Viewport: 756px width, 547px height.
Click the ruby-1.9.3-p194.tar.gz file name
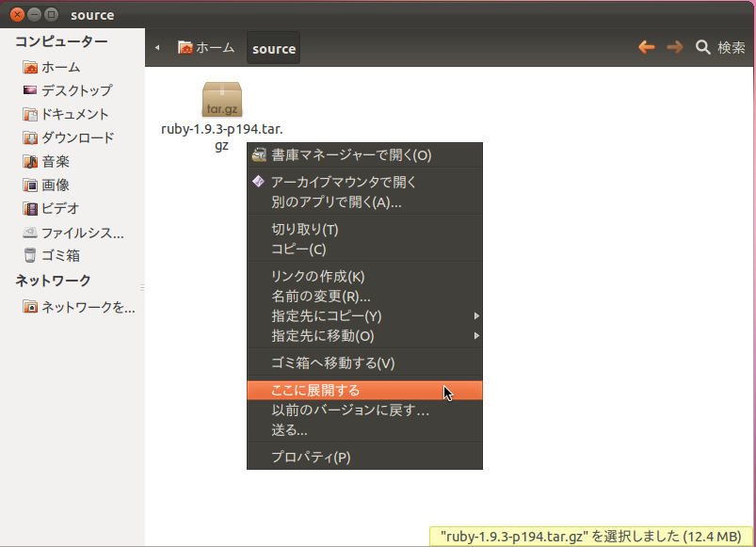point(222,137)
